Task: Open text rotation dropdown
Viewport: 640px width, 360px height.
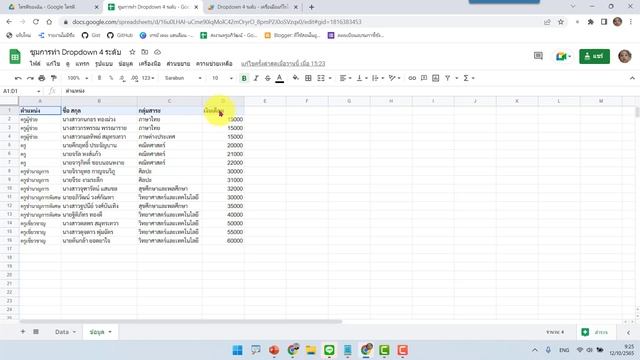Action: (x=394, y=78)
